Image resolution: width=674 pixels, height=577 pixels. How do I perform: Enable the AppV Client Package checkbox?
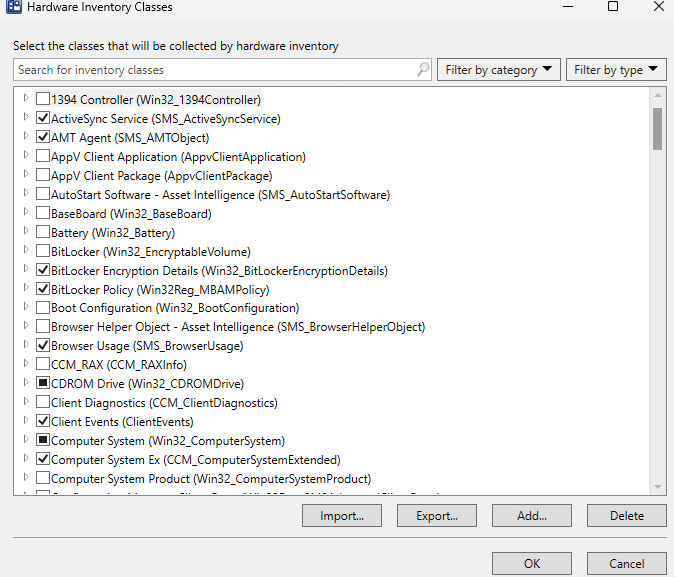(43, 175)
